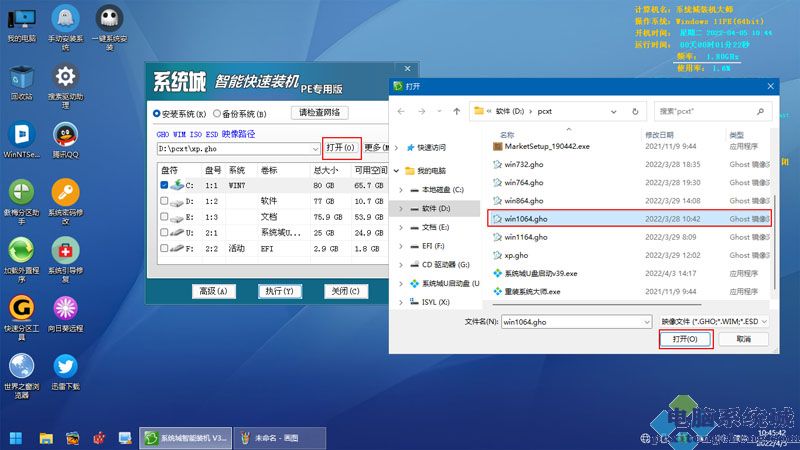Screen dimensions: 800x450
Task: Select the 安装系统(R) radio button
Action: pos(157,114)
